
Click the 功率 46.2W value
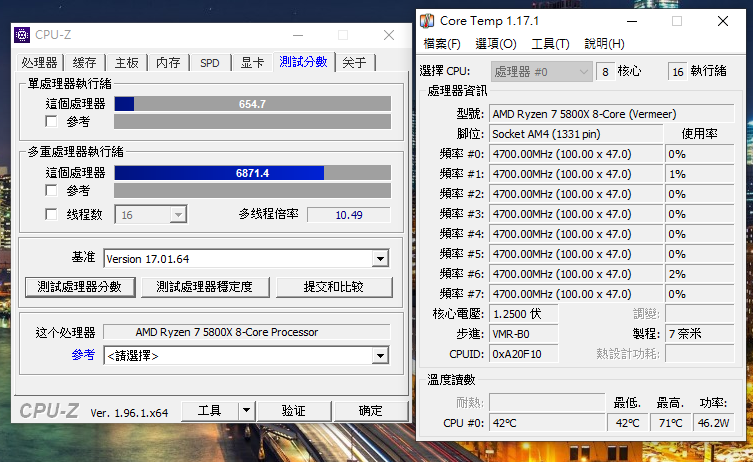point(714,423)
